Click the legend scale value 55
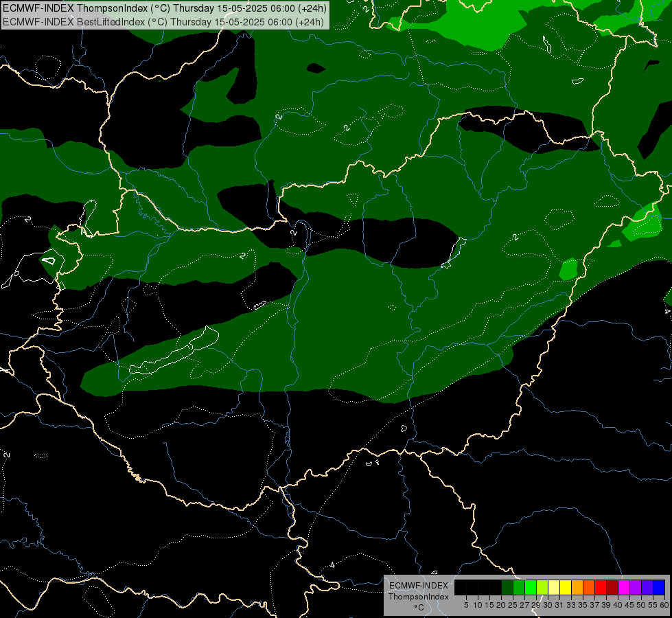672x618 pixels. pos(653,605)
